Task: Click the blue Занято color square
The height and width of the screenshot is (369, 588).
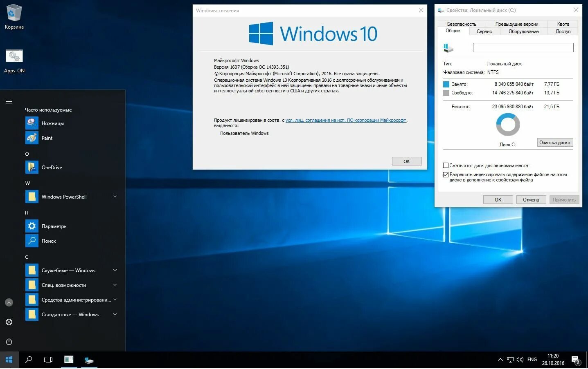Action: point(446,84)
